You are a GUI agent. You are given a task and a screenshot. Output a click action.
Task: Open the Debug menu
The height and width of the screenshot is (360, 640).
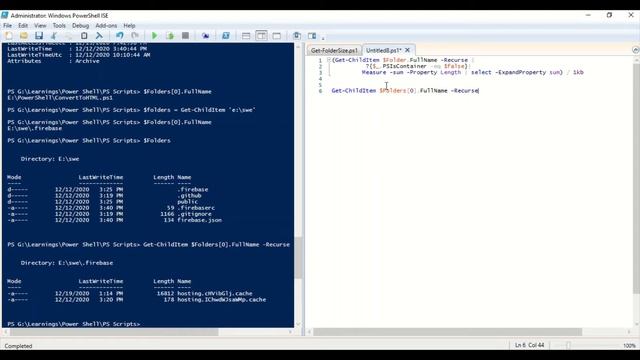[x=80, y=26]
